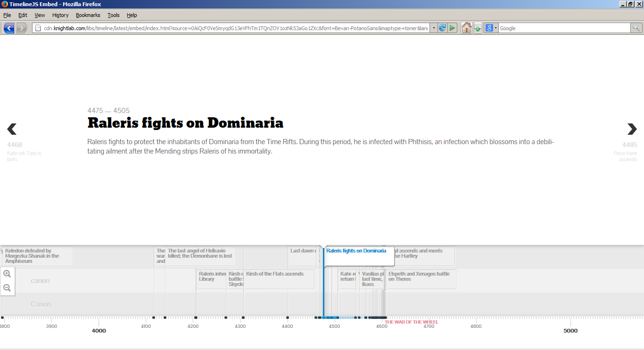Click the 4000 year label on axis

99,331
